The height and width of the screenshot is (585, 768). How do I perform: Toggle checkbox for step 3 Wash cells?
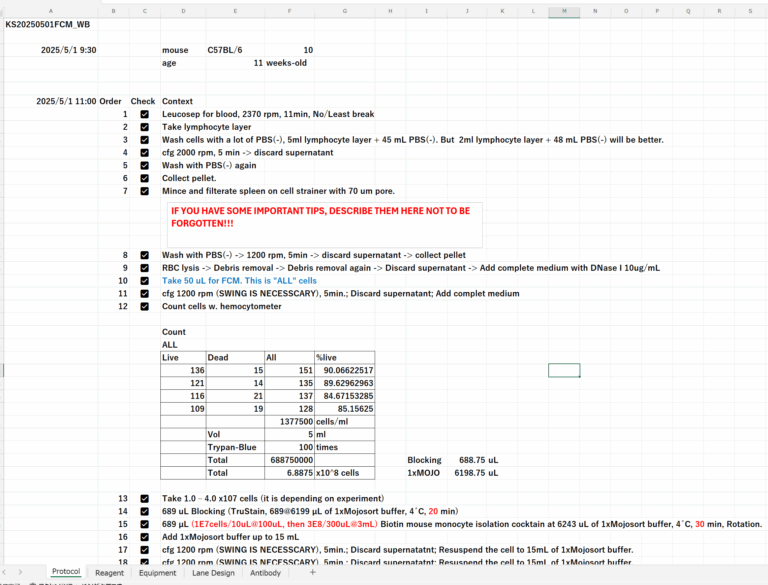[144, 140]
